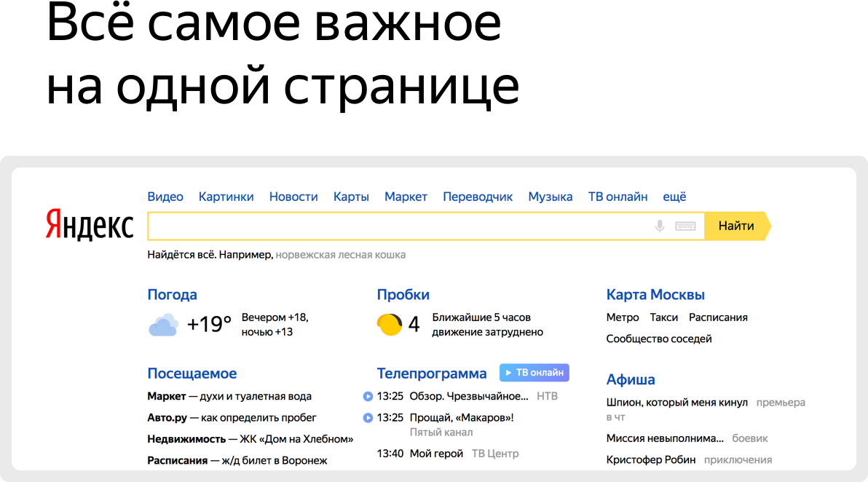Image resolution: width=868 pixels, height=482 pixels.
Task: Open the Метро link
Action: click(x=622, y=317)
